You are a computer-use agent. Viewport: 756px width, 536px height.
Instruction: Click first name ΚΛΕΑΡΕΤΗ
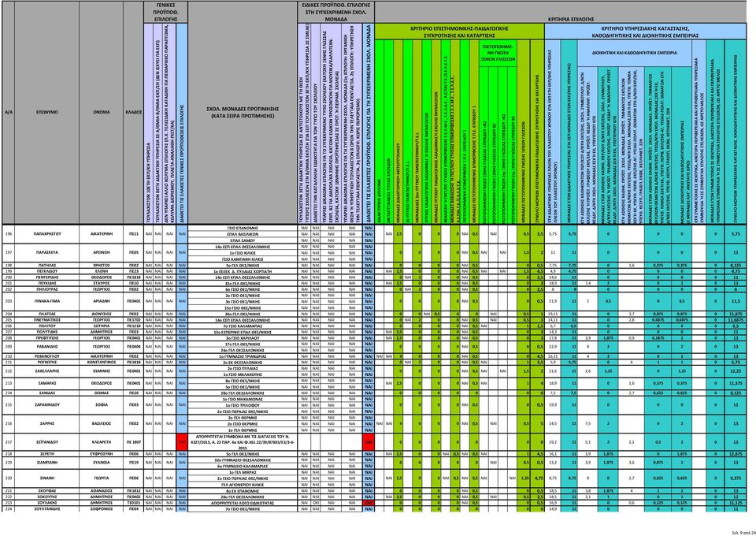click(102, 442)
